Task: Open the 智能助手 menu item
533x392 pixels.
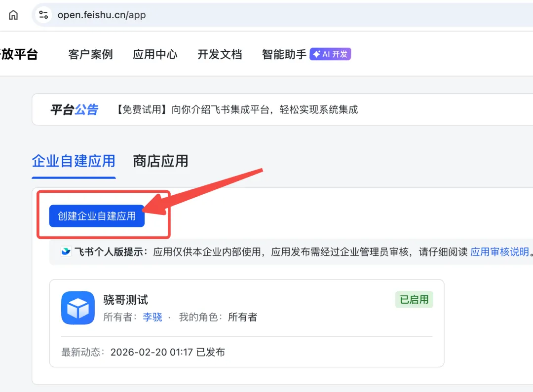Action: tap(284, 54)
